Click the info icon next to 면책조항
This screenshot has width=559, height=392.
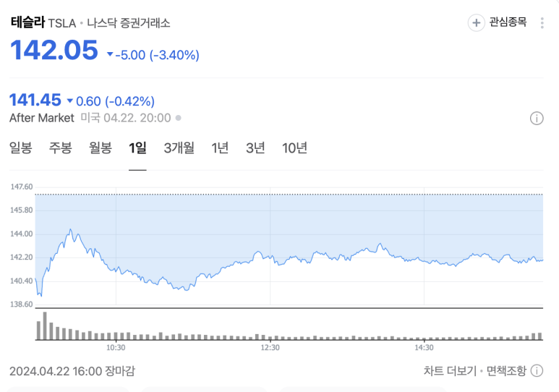point(537,371)
